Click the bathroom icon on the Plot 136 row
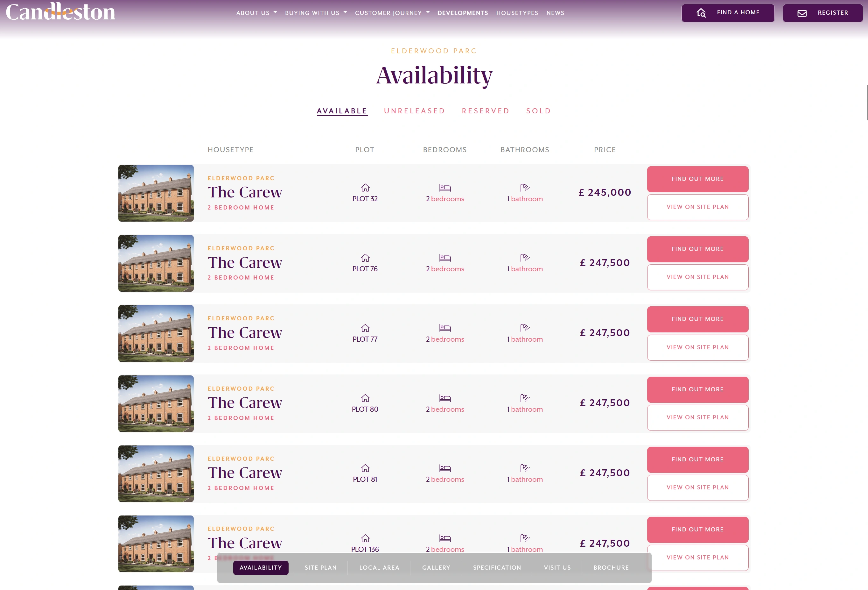868x590 pixels. (525, 538)
